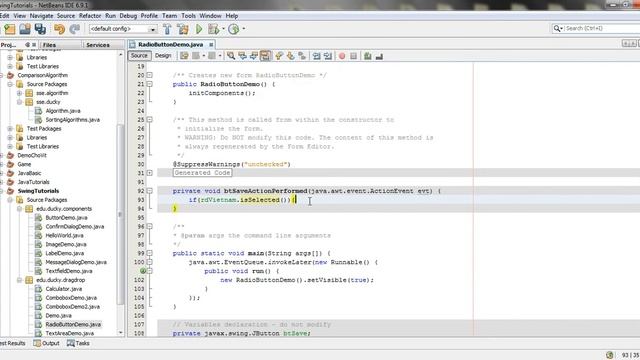Open the Debug menu

coord(128,16)
